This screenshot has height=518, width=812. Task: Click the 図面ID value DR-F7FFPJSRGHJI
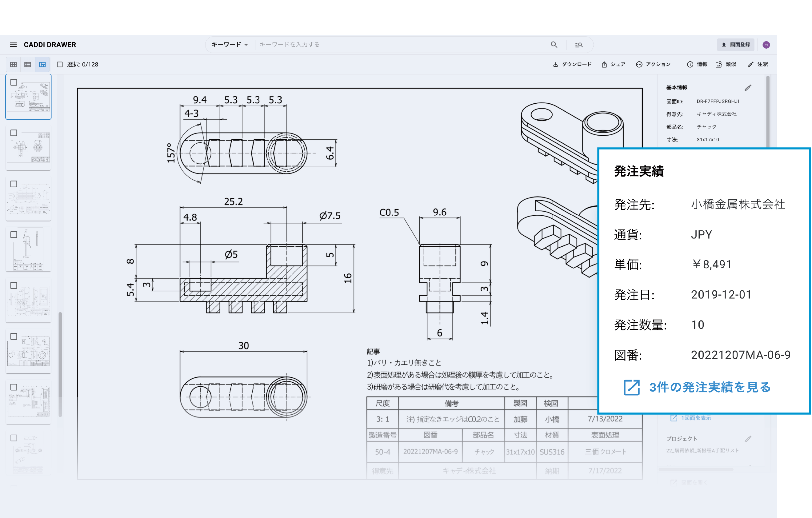[718, 102]
